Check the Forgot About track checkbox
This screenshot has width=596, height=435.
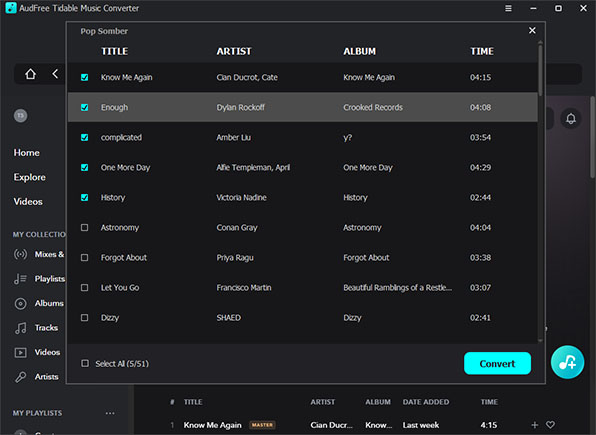click(84, 257)
